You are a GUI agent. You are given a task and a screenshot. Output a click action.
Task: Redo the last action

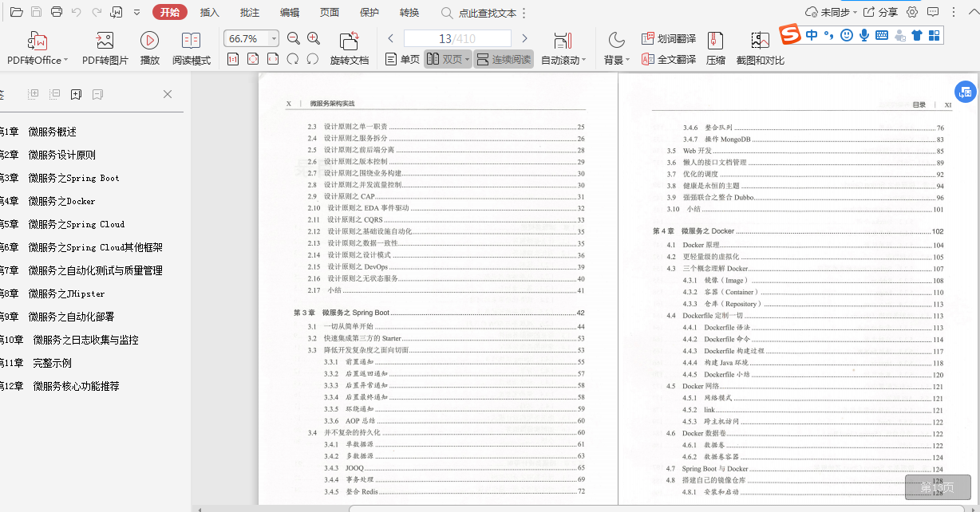pyautogui.click(x=97, y=12)
